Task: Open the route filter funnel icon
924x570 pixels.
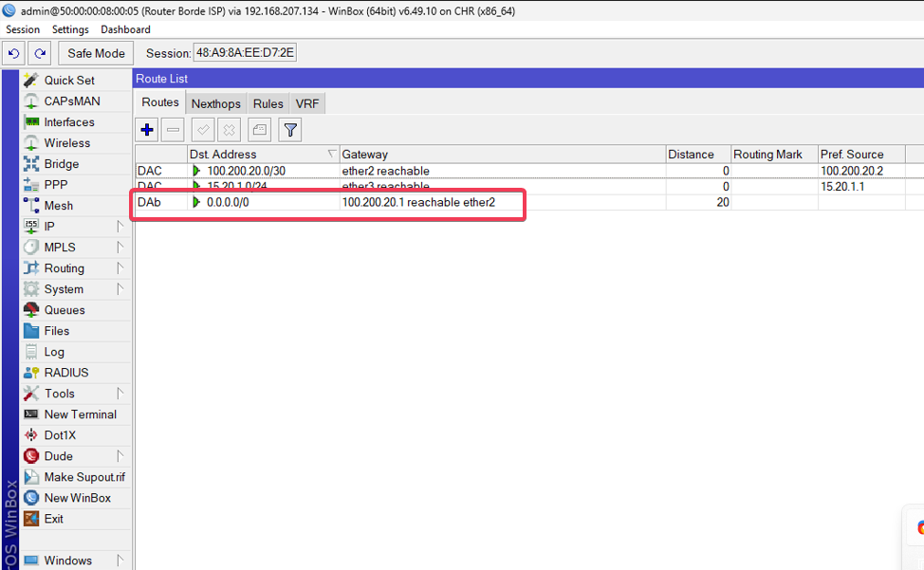Action: [290, 130]
